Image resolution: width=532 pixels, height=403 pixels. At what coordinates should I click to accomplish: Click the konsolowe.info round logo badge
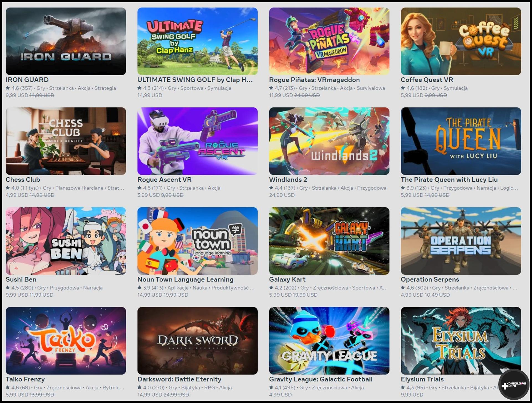tap(514, 384)
